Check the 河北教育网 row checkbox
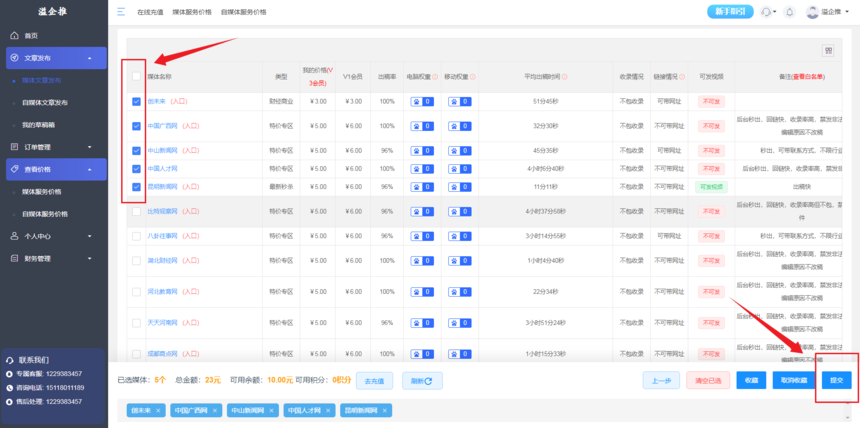Viewport: 860px width, 428px height. click(137, 291)
